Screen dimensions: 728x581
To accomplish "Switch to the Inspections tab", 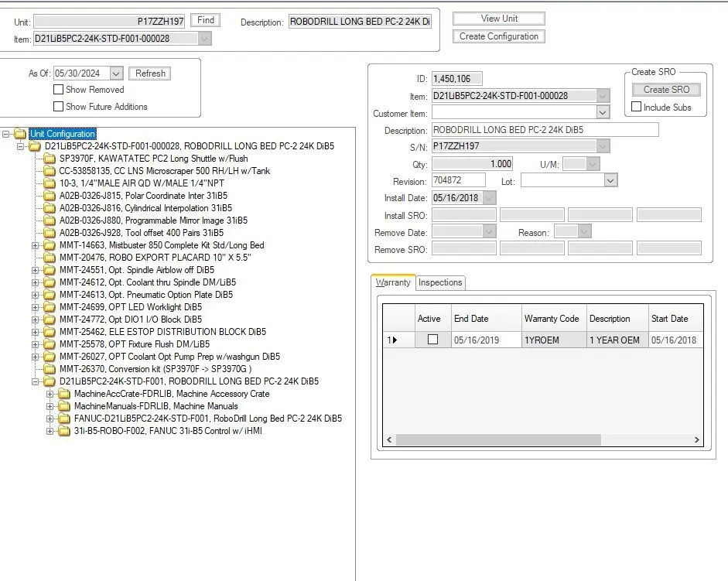I will click(440, 282).
